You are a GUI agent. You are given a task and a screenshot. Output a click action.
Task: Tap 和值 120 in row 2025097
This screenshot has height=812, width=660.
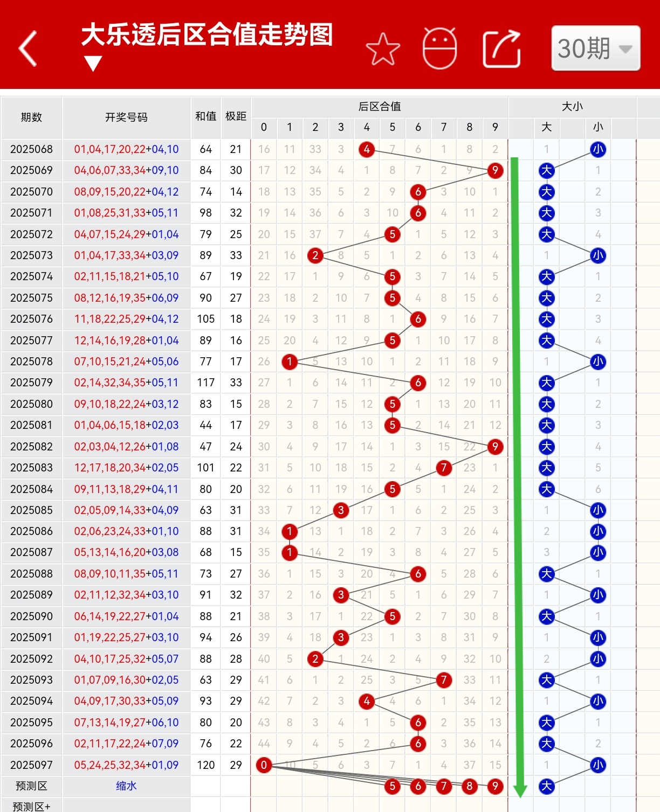tap(205, 765)
